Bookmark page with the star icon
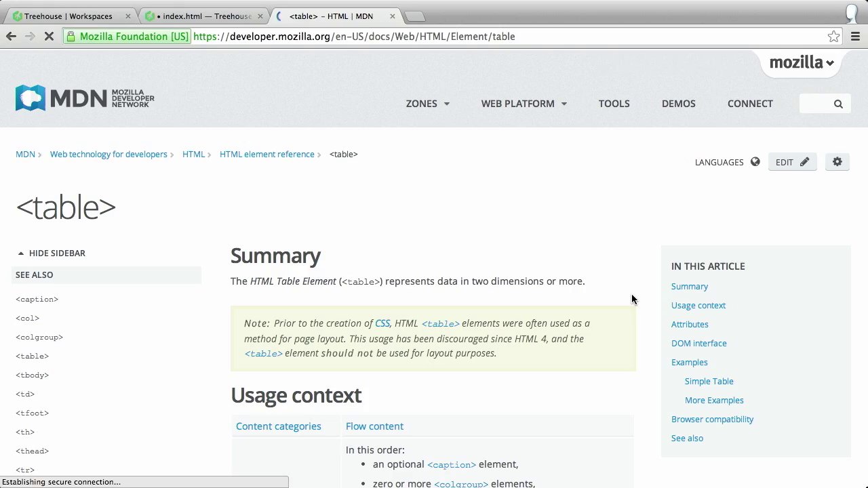 (833, 37)
